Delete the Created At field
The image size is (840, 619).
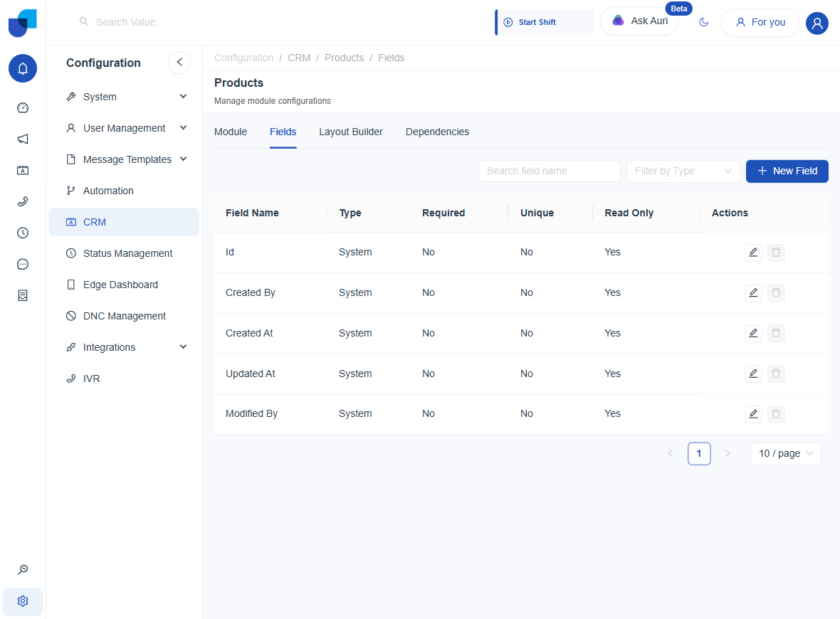[776, 333]
